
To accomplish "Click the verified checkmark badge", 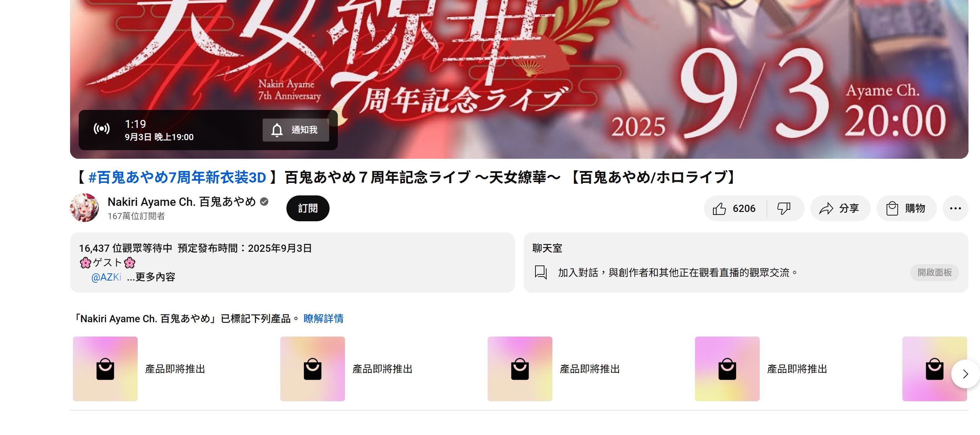I will tap(264, 202).
